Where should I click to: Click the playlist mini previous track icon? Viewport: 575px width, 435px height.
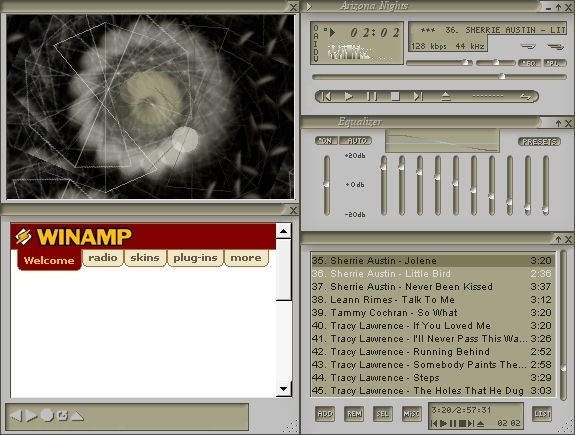(434, 423)
